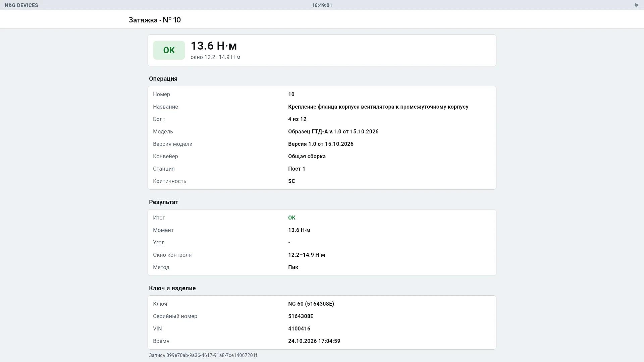Click the 'VIN' row label
The image size is (644, 362).
coord(157,329)
